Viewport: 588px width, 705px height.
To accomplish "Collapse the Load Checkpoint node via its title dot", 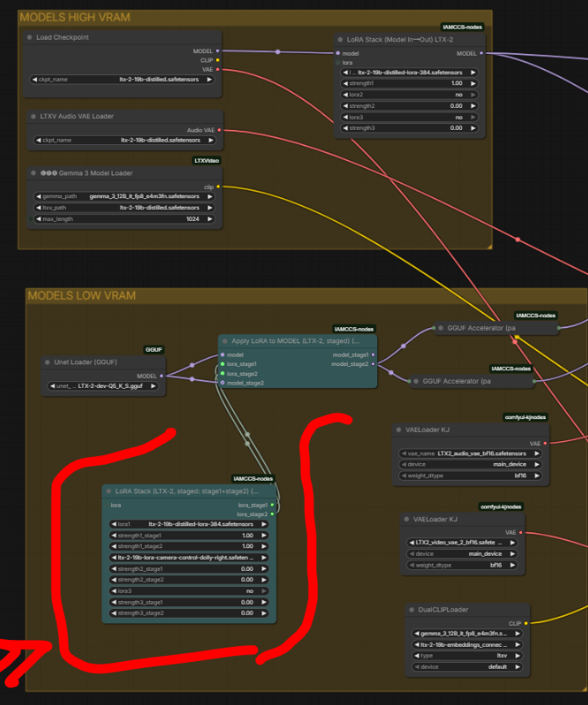I will (29, 38).
